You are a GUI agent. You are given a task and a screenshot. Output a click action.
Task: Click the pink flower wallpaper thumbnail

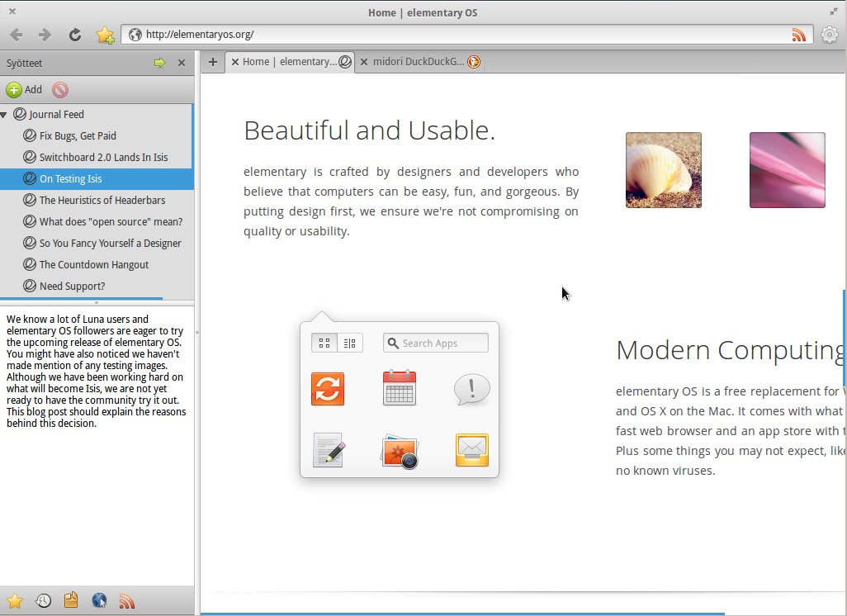(787, 170)
